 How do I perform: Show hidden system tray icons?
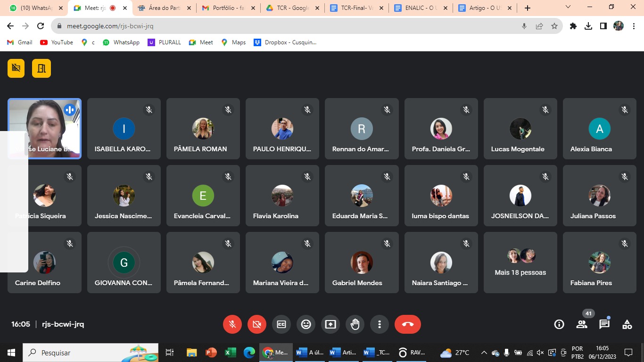[x=484, y=353]
